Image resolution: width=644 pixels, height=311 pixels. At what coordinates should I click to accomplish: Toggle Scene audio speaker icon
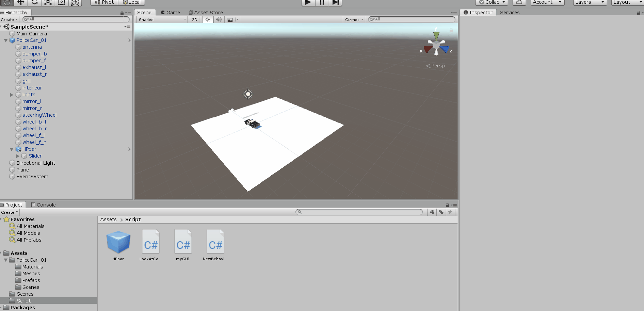pyautogui.click(x=219, y=20)
